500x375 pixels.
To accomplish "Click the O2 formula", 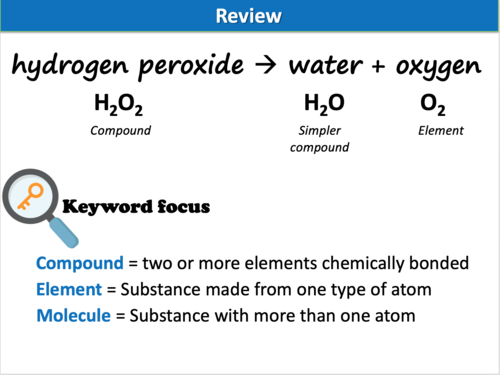I will pyautogui.click(x=433, y=104).
